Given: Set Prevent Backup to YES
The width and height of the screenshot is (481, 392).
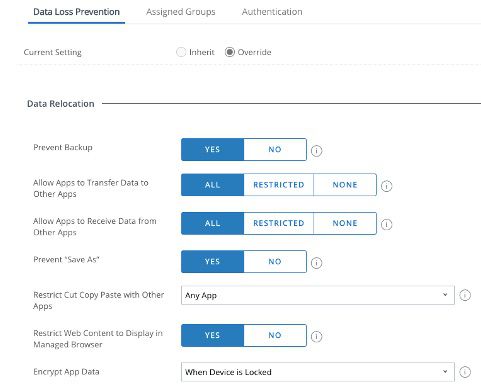Looking at the screenshot, I should pos(213,149).
